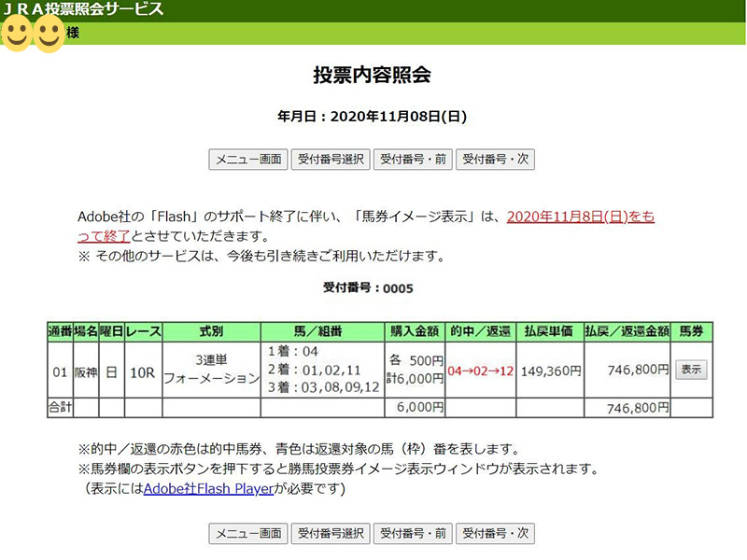Click the 払戻/返還金額 column header
The image size is (747, 560).
[627, 332]
